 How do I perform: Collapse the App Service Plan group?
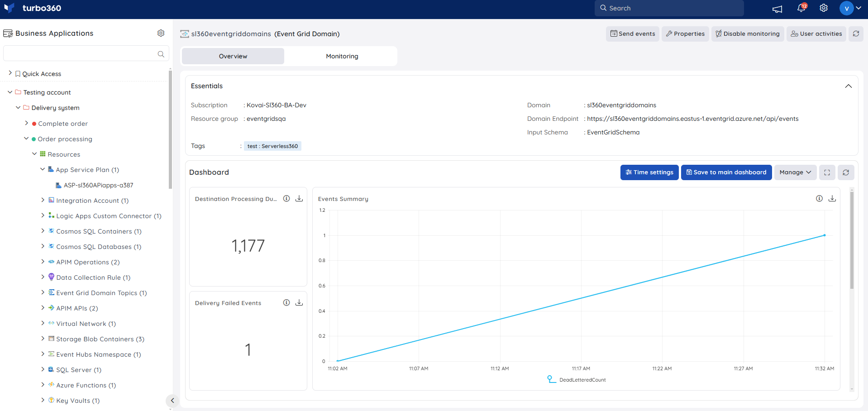tap(43, 169)
